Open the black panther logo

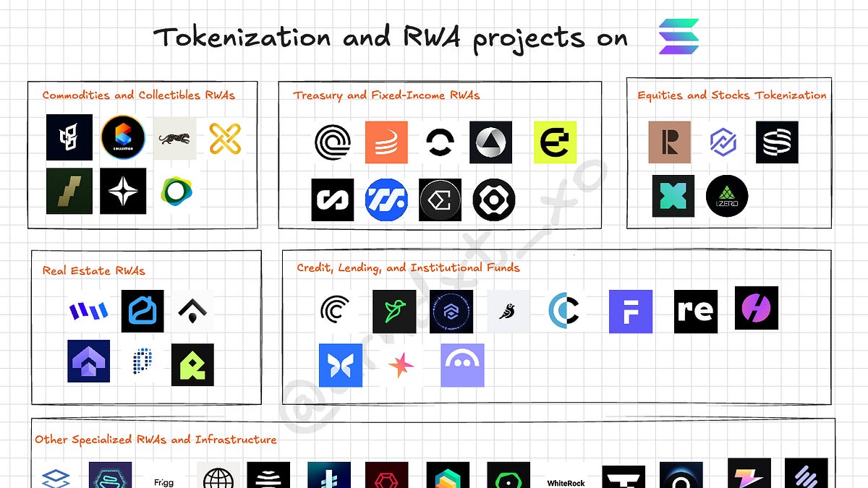pos(174,138)
